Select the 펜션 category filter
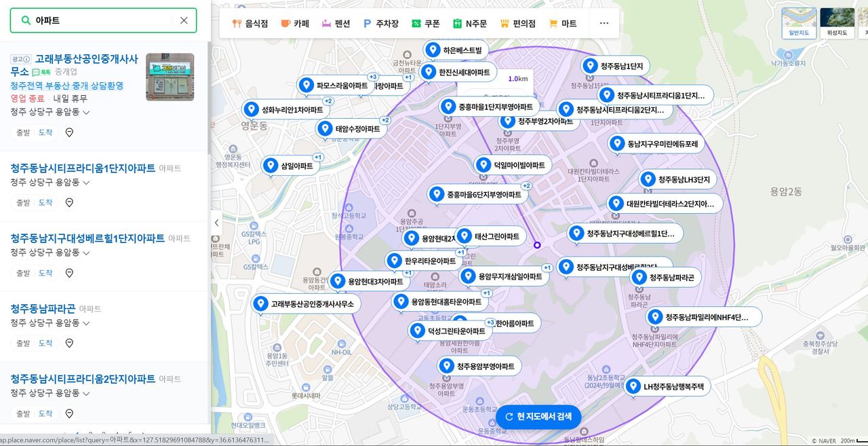868x446 pixels. pos(336,23)
